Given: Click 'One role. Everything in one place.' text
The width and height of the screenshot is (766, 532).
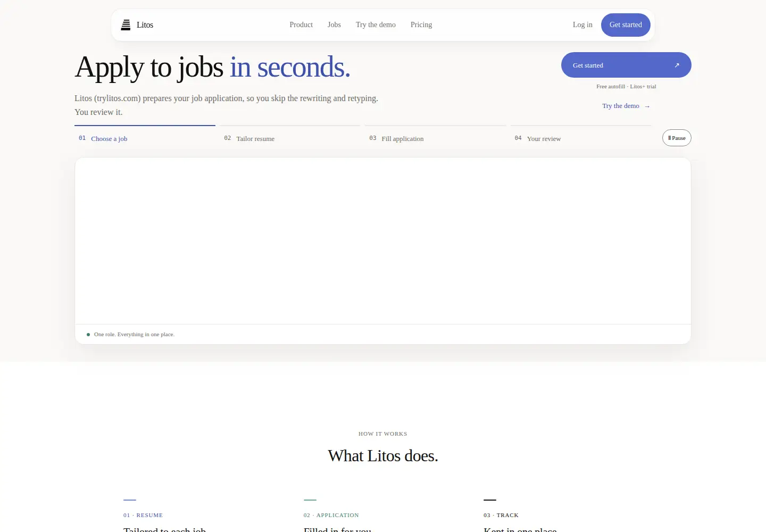Looking at the screenshot, I should pos(134,335).
